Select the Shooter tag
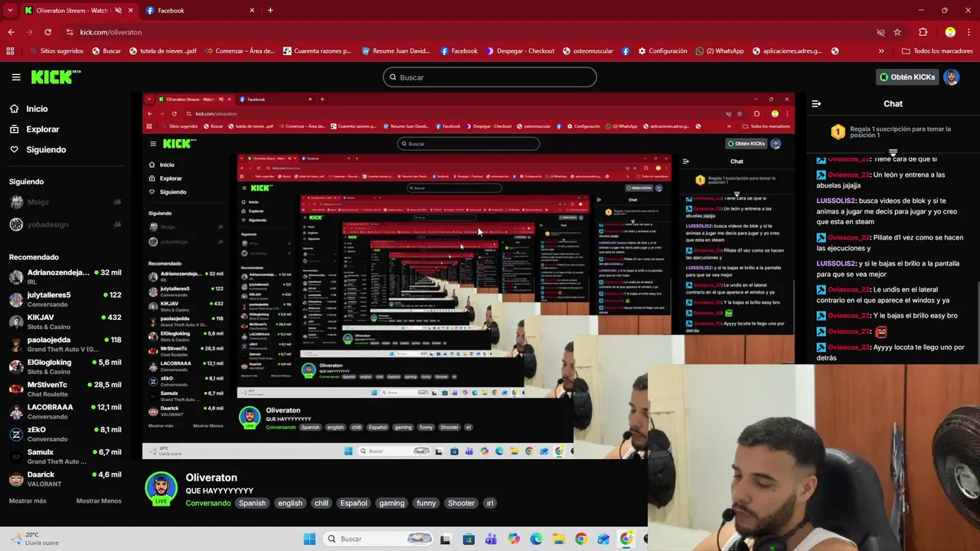Viewport: 980px width, 551px height. tap(461, 503)
